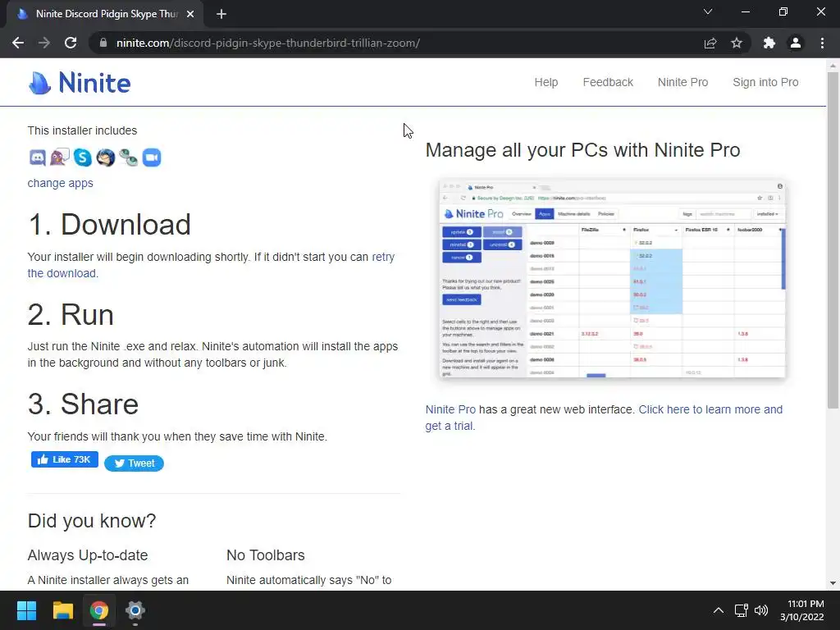
Task: Click the address bar URL
Action: 268,43
